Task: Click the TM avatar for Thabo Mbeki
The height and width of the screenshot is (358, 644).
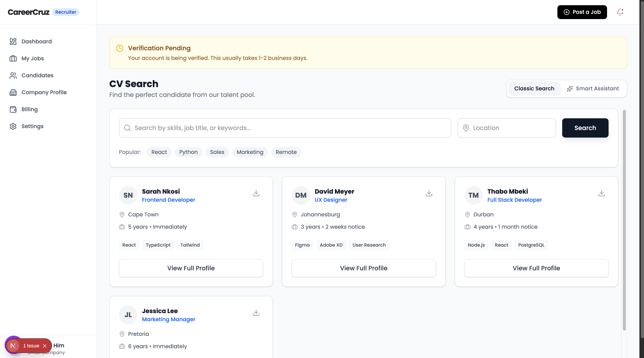Action: [473, 195]
